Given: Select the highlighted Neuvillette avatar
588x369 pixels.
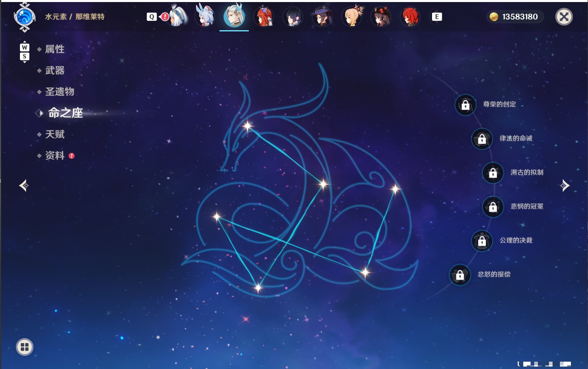Looking at the screenshot, I should click(234, 15).
